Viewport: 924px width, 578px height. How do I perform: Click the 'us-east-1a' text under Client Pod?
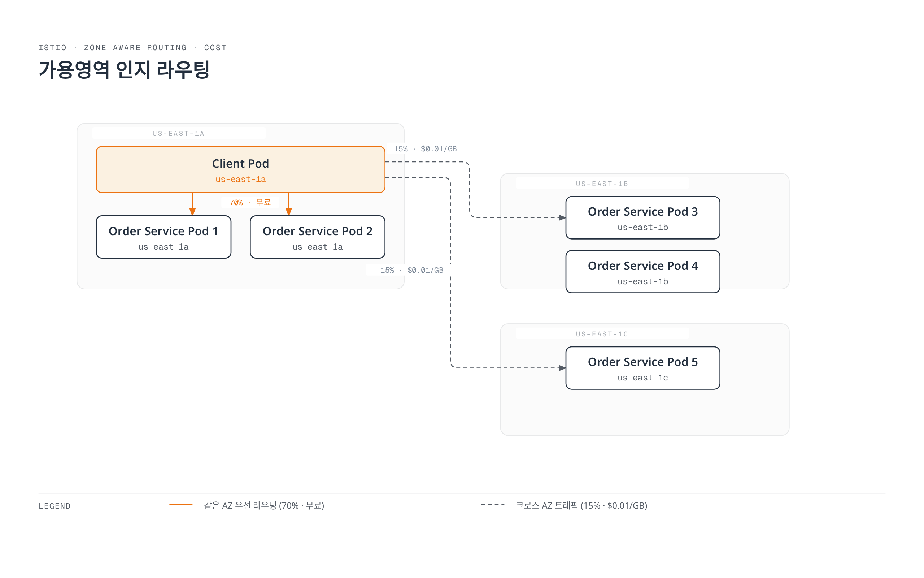point(240,179)
